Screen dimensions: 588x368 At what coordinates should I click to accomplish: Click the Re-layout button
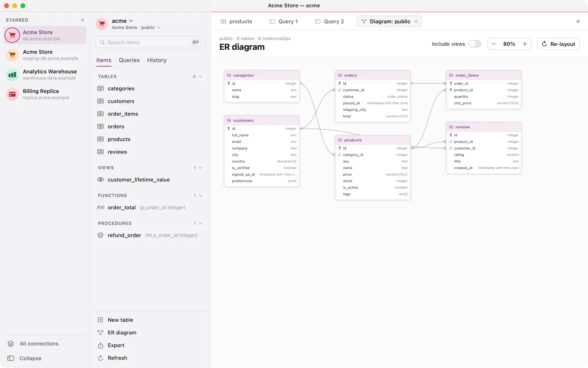coord(558,44)
